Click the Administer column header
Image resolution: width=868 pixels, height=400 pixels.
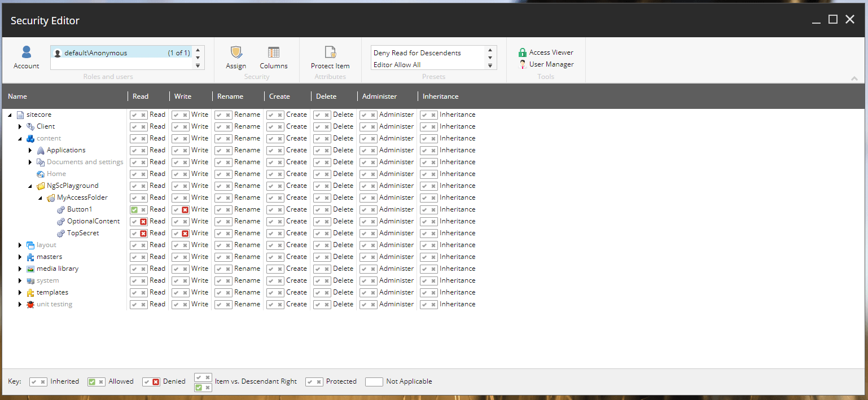coord(379,96)
